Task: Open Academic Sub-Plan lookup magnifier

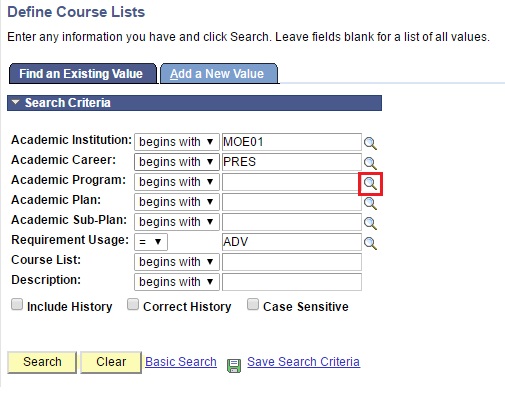Action: click(370, 223)
